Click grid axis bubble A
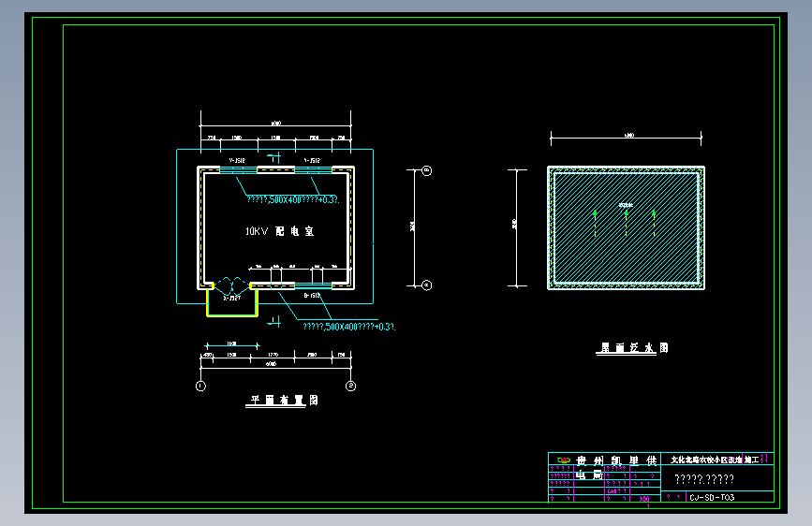812x526 pixels. click(427, 285)
